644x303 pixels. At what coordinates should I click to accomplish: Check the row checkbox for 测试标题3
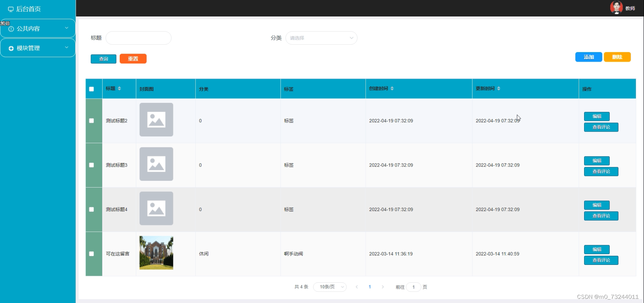coord(91,165)
